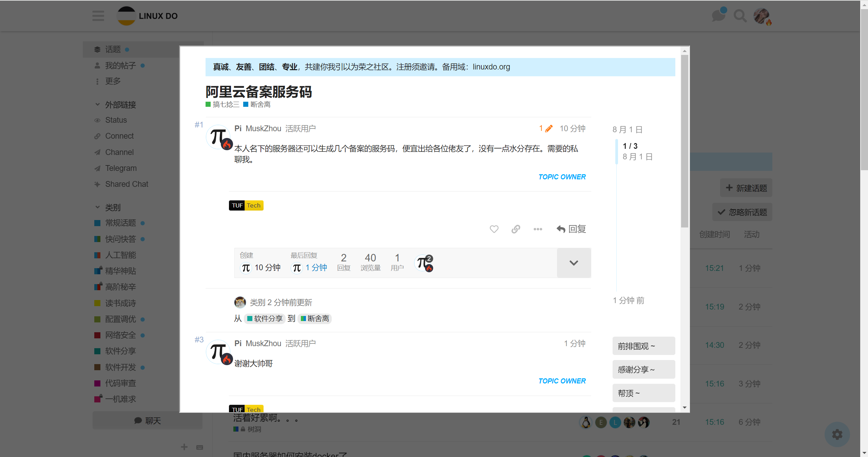The width and height of the screenshot is (868, 457).
Task: Show more actions with ellipsis icon on post #1
Action: pos(538,229)
